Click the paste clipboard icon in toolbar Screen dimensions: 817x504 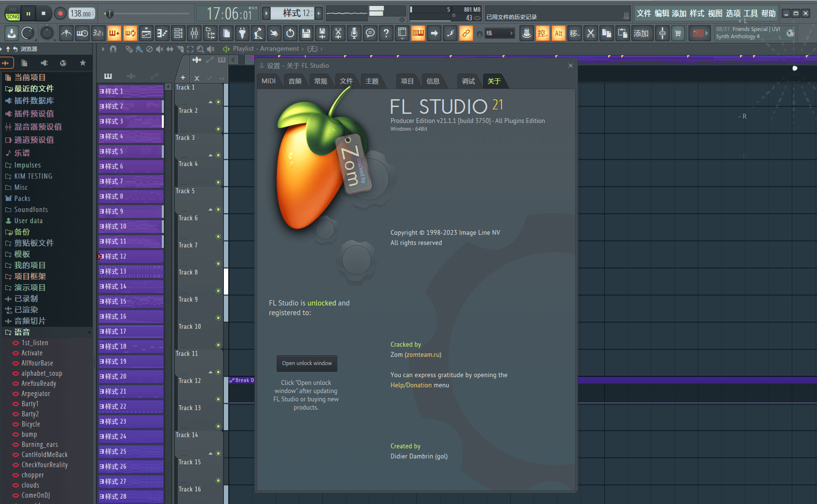(623, 33)
